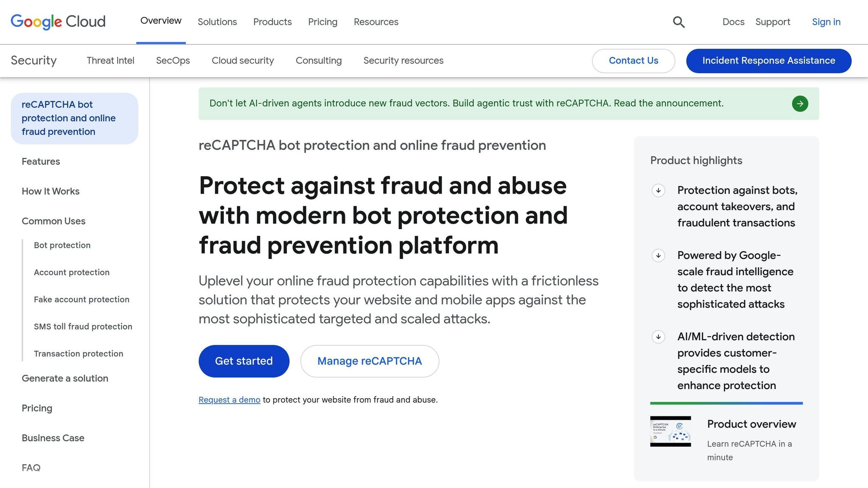Click the Manage reCAPTCHA button

(x=370, y=361)
